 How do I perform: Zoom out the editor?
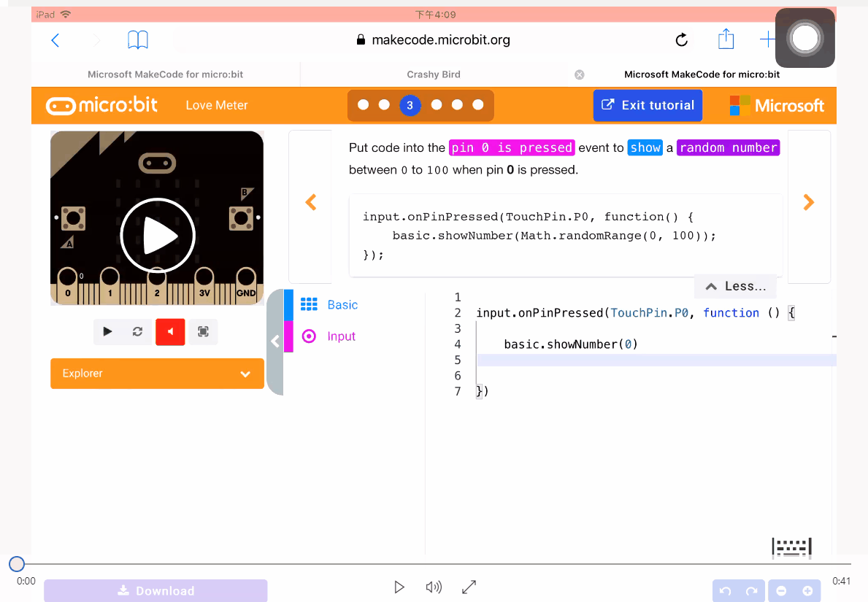(x=781, y=591)
